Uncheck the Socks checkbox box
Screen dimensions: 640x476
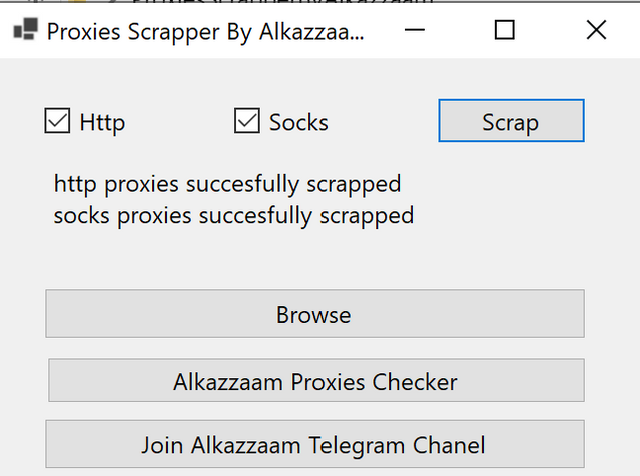246,122
